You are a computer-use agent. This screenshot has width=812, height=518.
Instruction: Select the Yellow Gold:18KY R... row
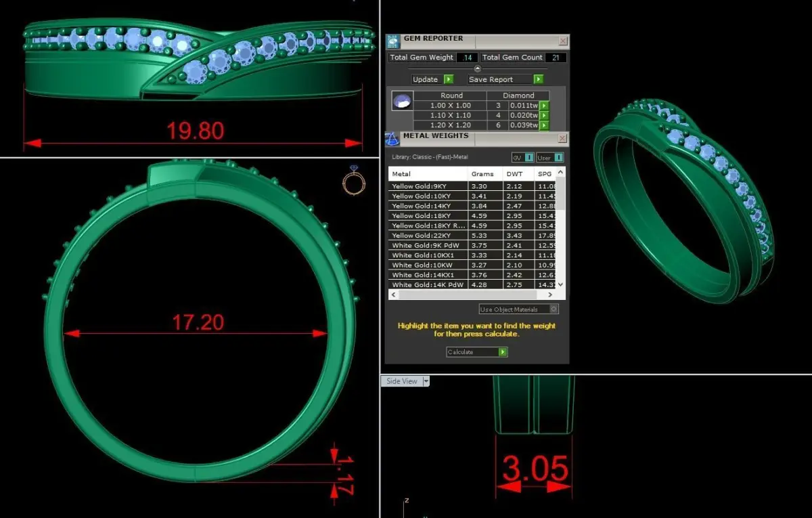[472, 225]
